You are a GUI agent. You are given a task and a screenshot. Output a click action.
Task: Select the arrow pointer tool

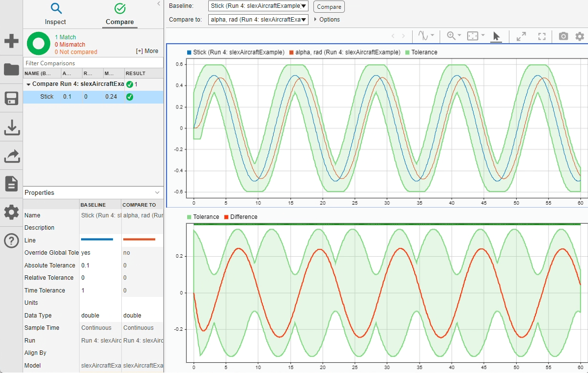click(x=496, y=36)
